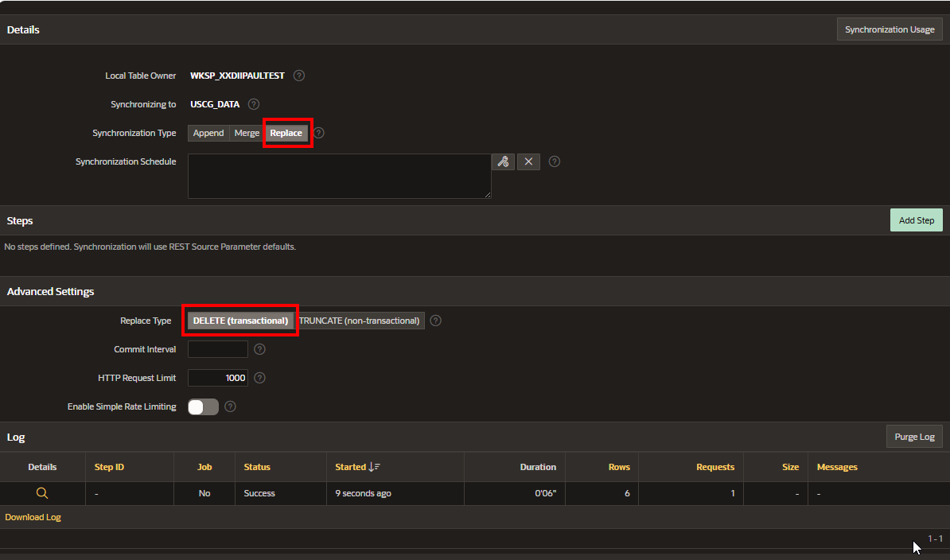Open help for HTTP Request Limit
This screenshot has width=950, height=560.
[259, 378]
